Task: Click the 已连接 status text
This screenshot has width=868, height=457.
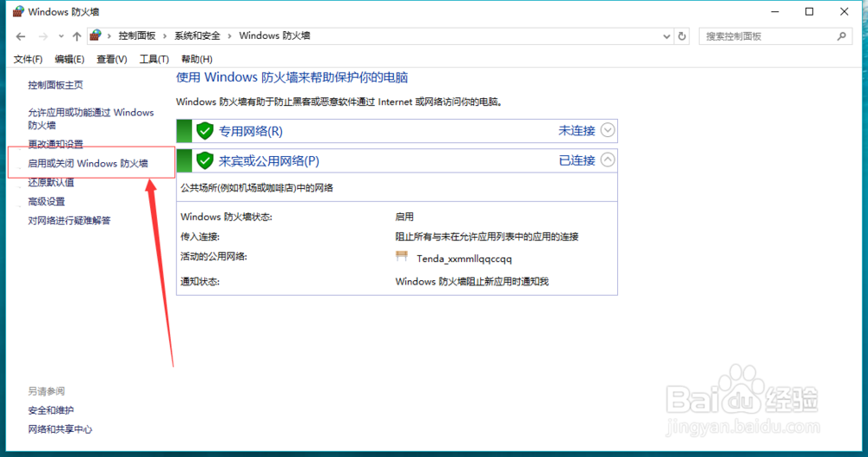Action: [577, 160]
